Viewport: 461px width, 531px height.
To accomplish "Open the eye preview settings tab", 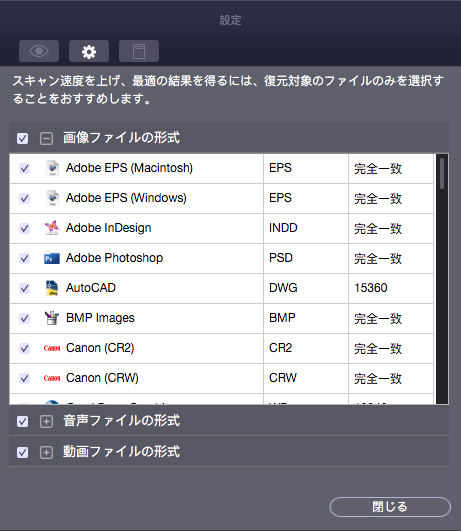I will coord(39,51).
